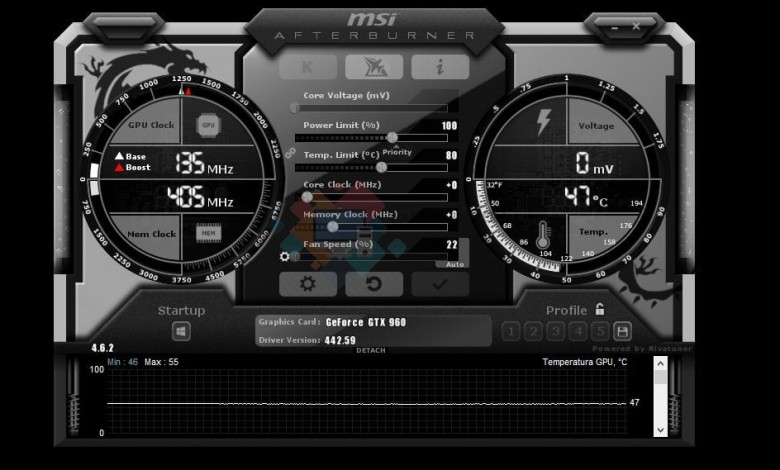Click the version number 4.6.2
This screenshot has width=780, height=470.
(102, 348)
